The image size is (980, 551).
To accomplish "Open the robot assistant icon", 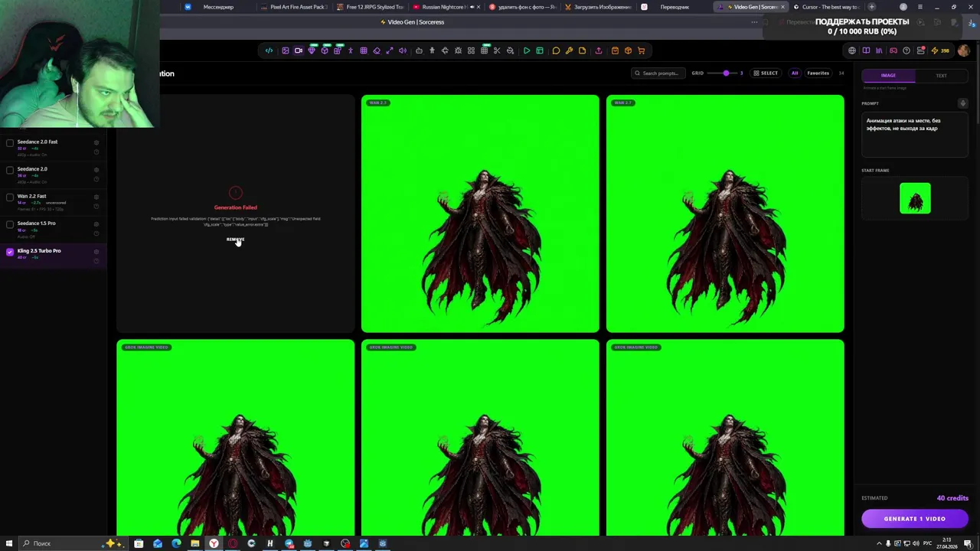I will 419,51.
